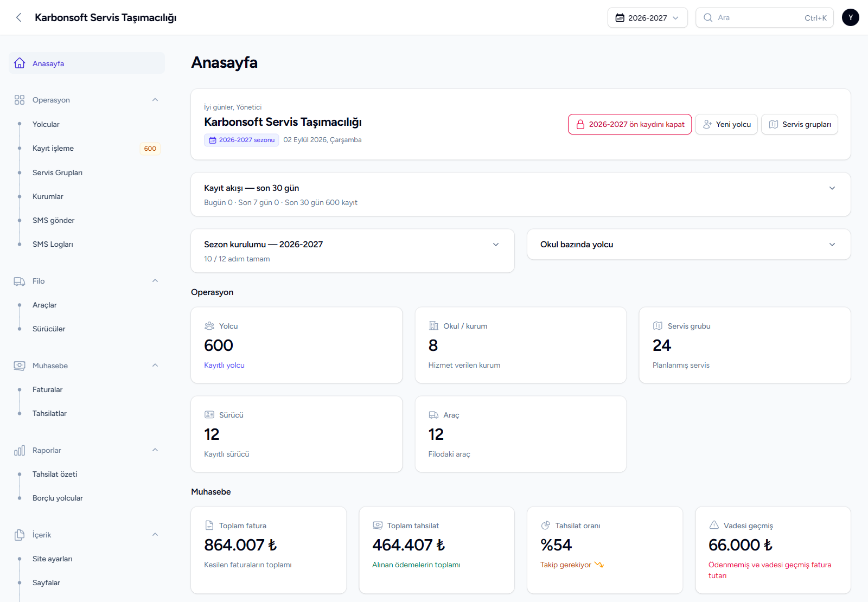Click the Tahsilat oranı pie chart icon
Screen dimensions: 868x602
pyautogui.click(x=546, y=526)
